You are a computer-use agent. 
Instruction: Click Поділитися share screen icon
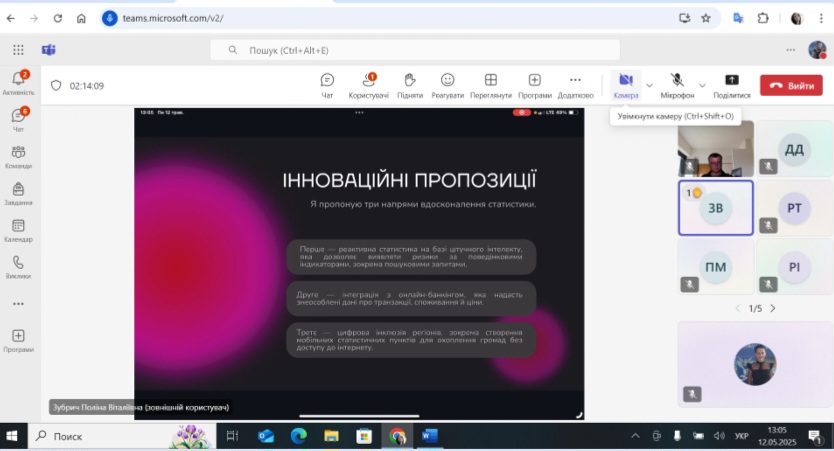click(x=731, y=84)
